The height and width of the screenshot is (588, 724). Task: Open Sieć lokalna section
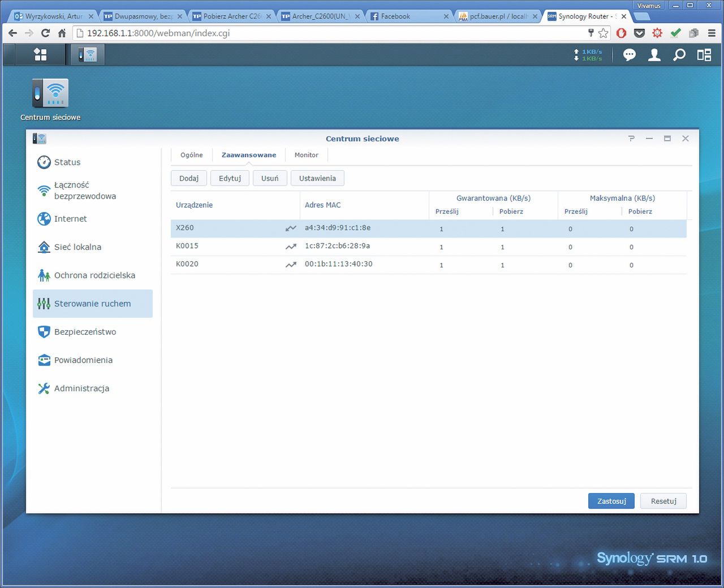[x=93, y=247]
